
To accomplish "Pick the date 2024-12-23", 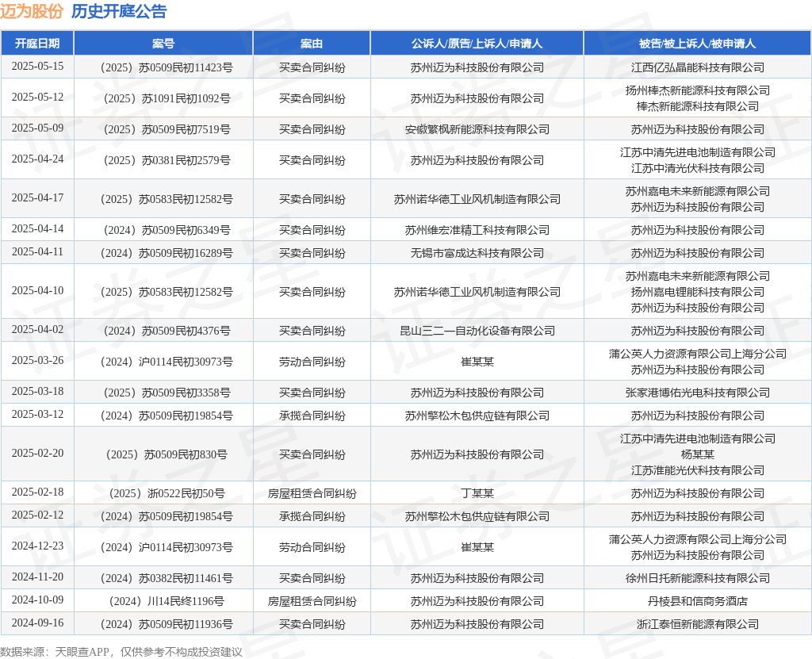I will [x=37, y=546].
